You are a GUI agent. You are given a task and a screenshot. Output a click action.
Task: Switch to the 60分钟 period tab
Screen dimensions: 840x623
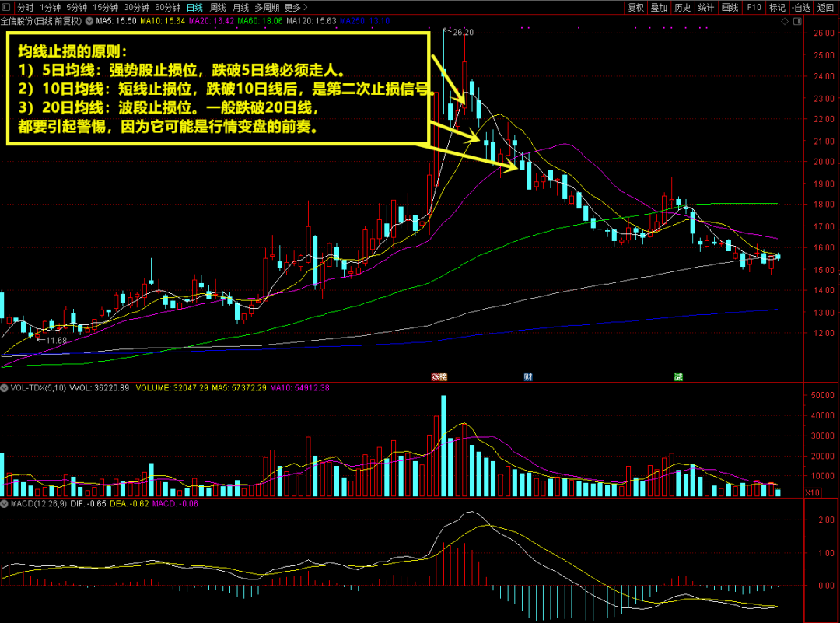pyautogui.click(x=167, y=7)
